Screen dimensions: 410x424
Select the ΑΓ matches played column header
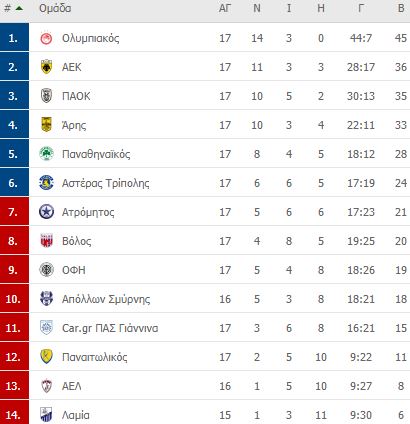click(x=225, y=8)
